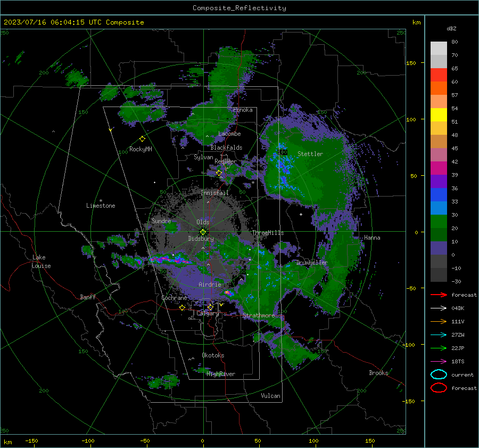Click the Airdrie city label
The image size is (479, 448).
click(x=210, y=284)
